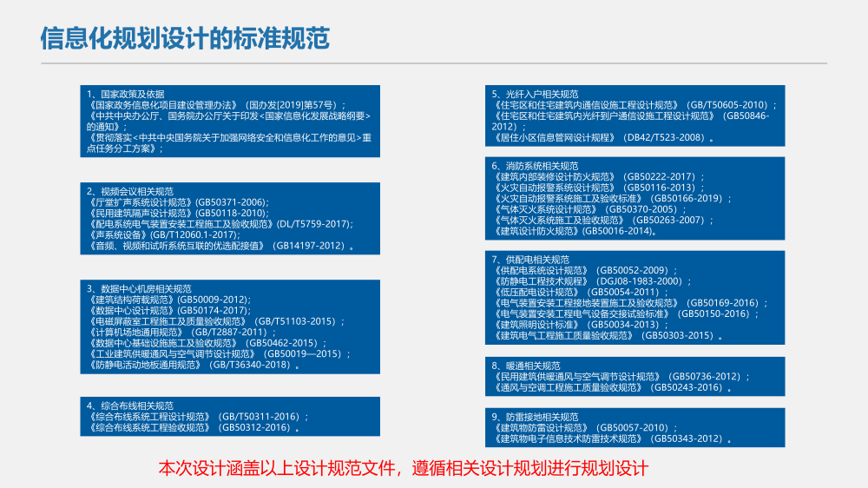
Task: Click 《低压配电设计规范》 line
Action: [581, 292]
